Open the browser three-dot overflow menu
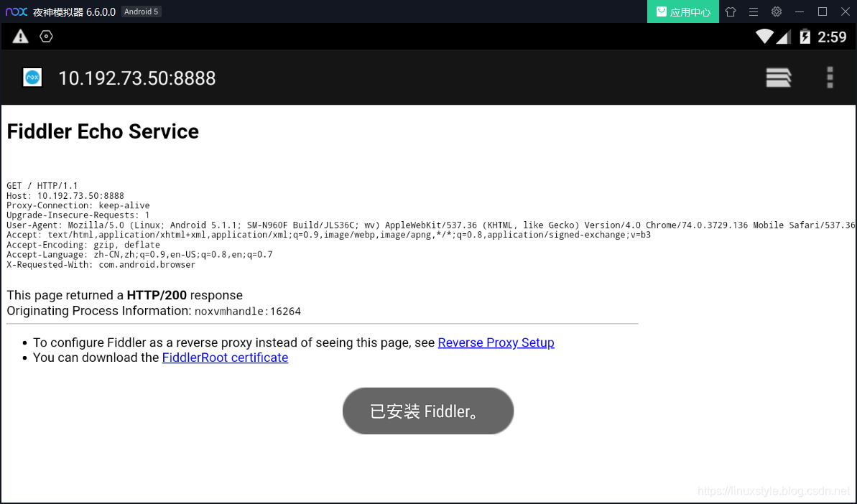857x504 pixels. tap(830, 78)
